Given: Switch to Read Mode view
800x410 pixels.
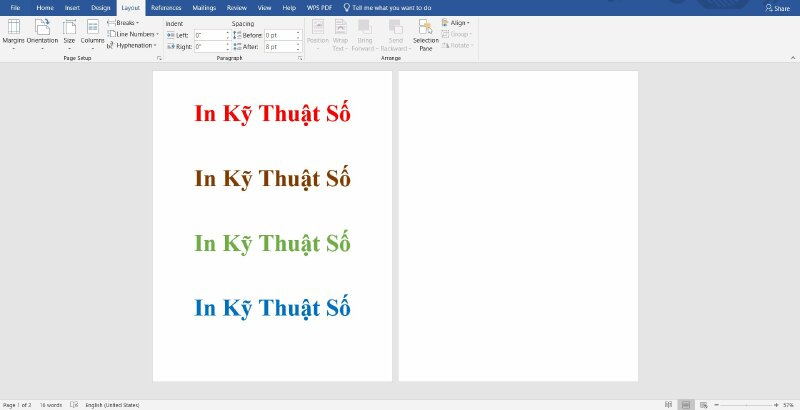Looking at the screenshot, I should click(x=668, y=405).
